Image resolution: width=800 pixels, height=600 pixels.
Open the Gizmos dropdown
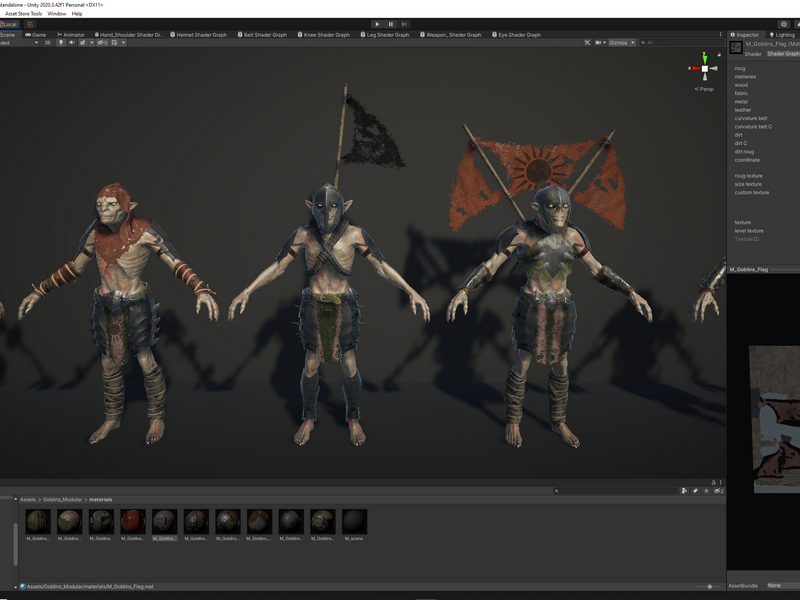(621, 43)
